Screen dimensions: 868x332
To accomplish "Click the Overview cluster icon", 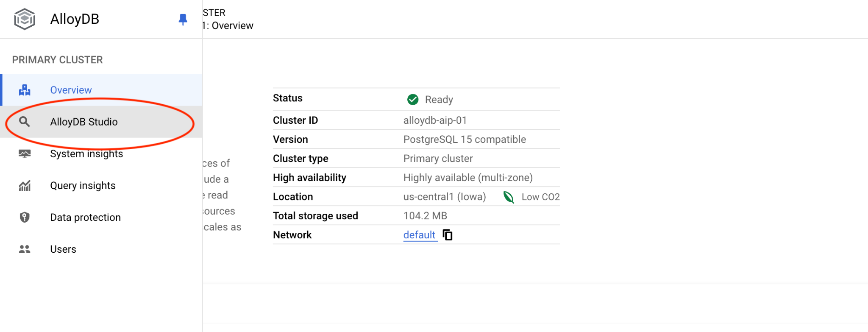I will click(x=25, y=90).
